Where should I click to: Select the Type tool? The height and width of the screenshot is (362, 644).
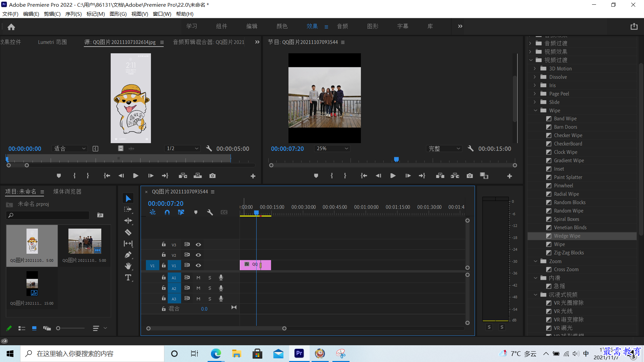coord(128,278)
